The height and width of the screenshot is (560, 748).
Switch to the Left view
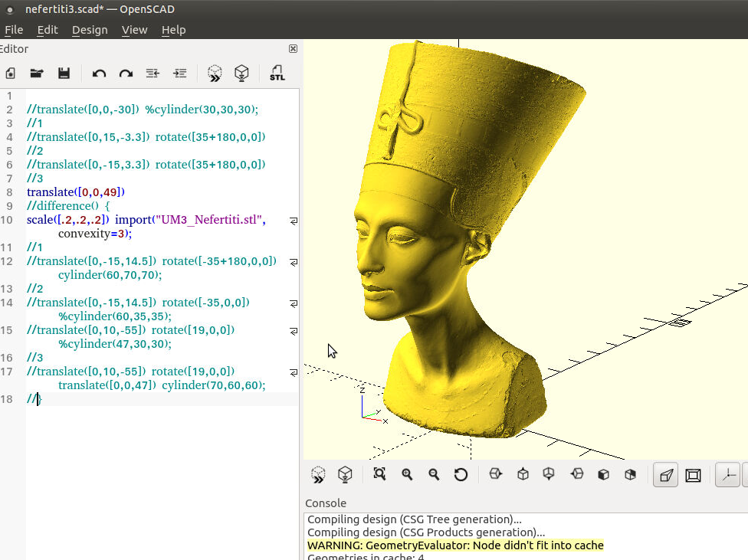577,474
